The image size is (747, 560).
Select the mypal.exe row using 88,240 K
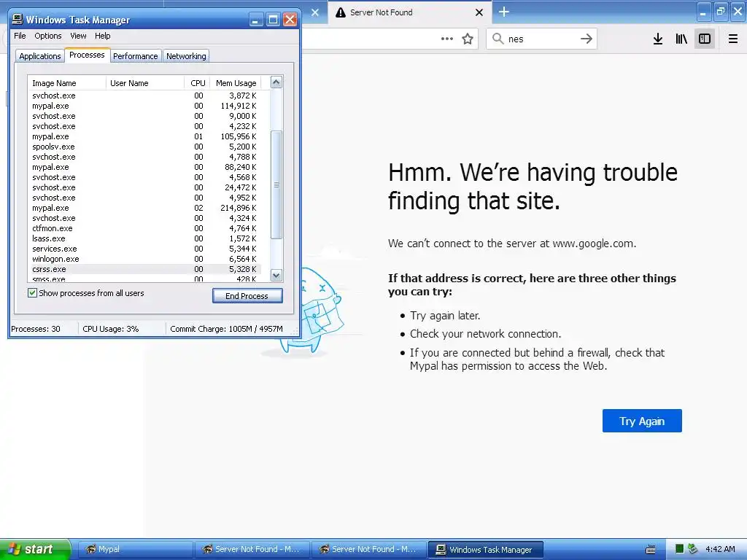[144, 167]
